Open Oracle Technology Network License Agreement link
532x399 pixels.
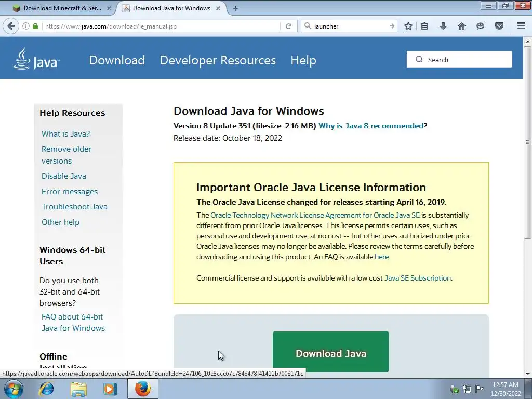coord(315,215)
